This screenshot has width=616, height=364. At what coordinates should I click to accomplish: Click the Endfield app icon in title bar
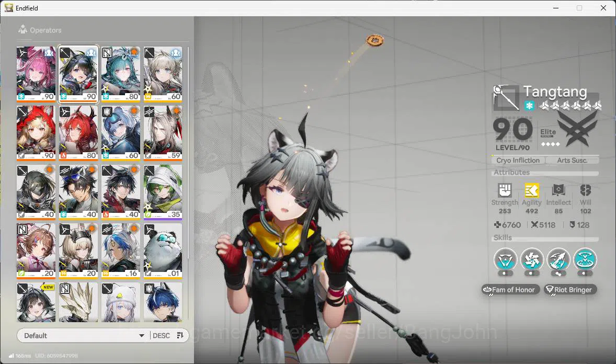click(x=9, y=8)
